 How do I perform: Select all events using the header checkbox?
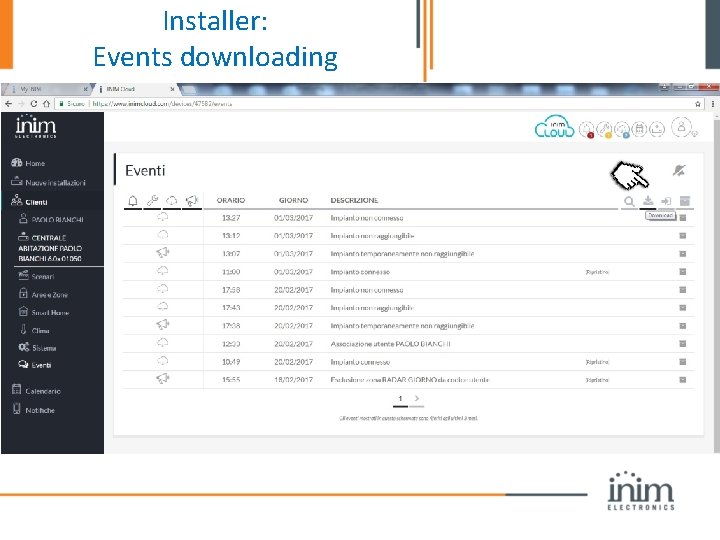click(685, 201)
